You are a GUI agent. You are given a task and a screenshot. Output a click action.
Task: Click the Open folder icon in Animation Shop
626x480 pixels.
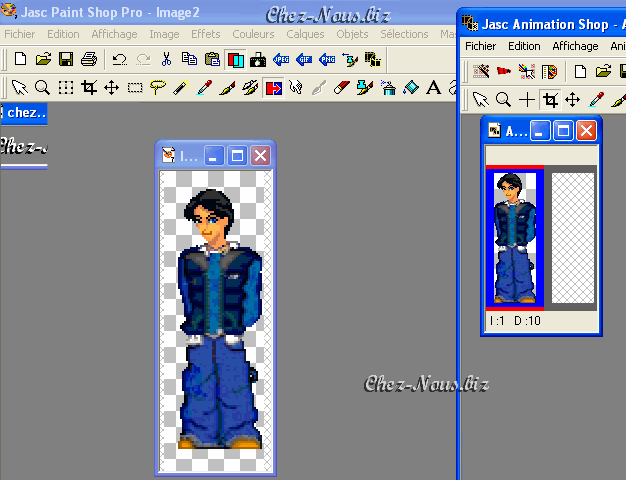click(x=603, y=72)
